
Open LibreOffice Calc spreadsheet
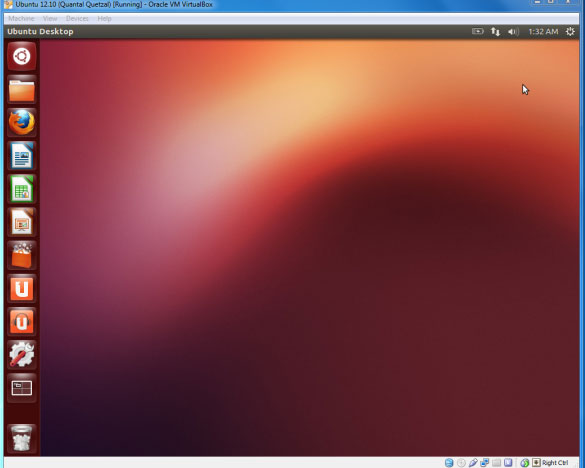click(22, 189)
